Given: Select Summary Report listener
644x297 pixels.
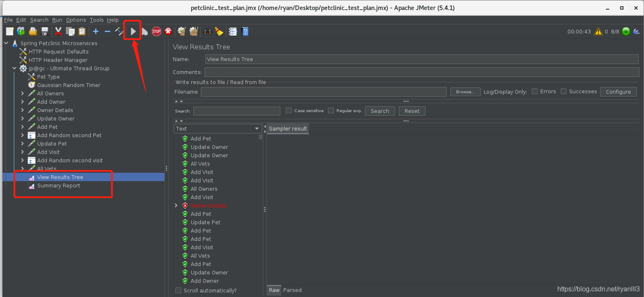Looking at the screenshot, I should (59, 185).
